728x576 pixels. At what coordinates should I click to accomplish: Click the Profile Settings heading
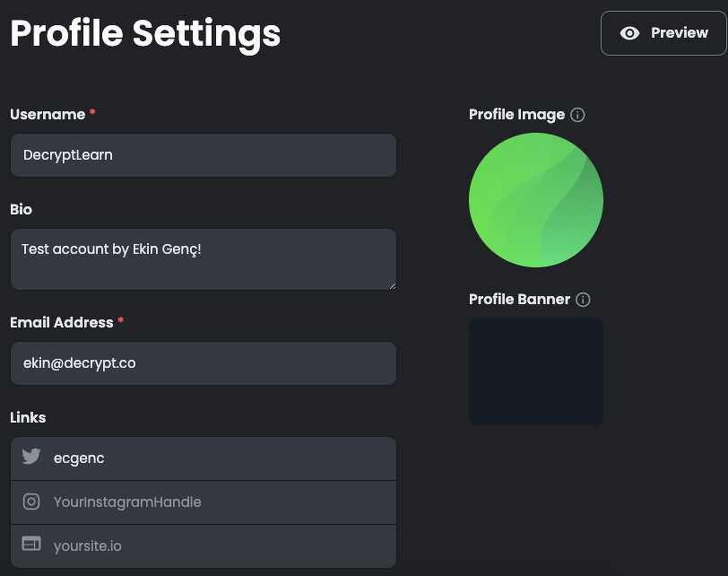click(x=145, y=33)
